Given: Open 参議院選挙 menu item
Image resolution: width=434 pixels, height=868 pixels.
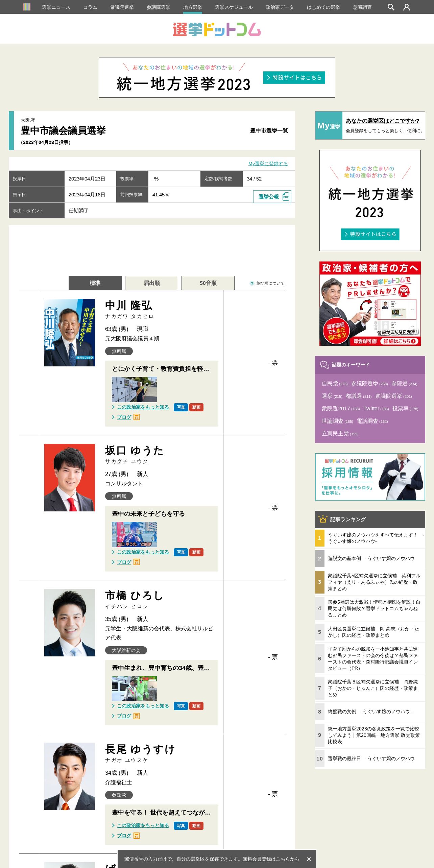Looking at the screenshot, I should 158,7.
